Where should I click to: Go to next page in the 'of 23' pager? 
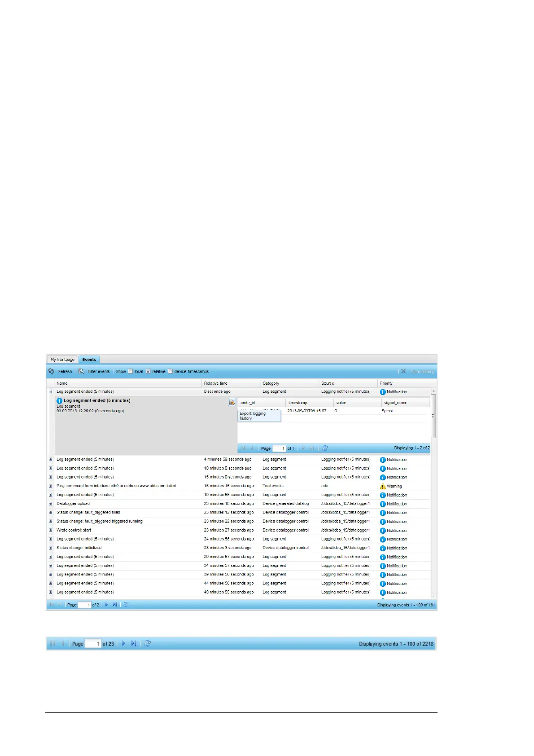tap(123, 643)
